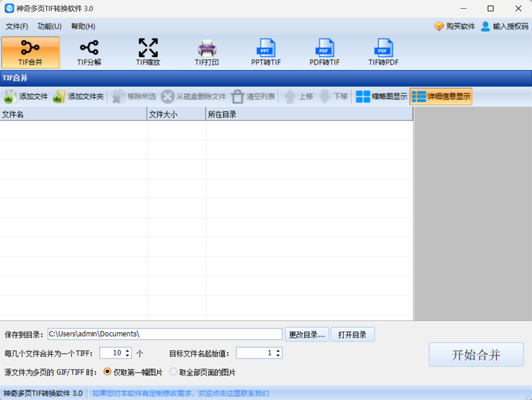Click the 开始合并 start merge button

tap(476, 355)
